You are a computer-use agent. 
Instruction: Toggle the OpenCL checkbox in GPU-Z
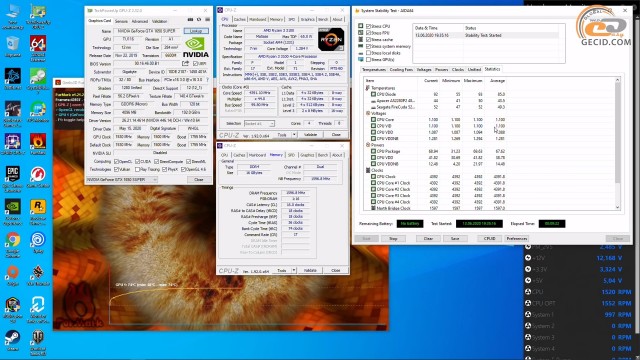tap(116, 161)
